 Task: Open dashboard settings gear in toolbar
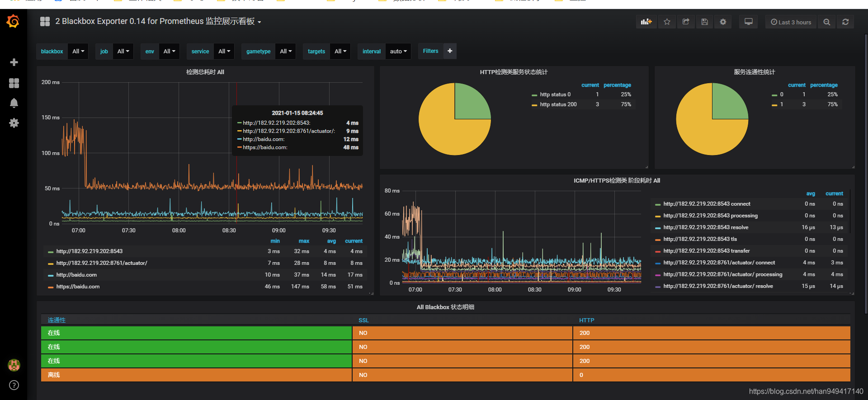(x=723, y=22)
